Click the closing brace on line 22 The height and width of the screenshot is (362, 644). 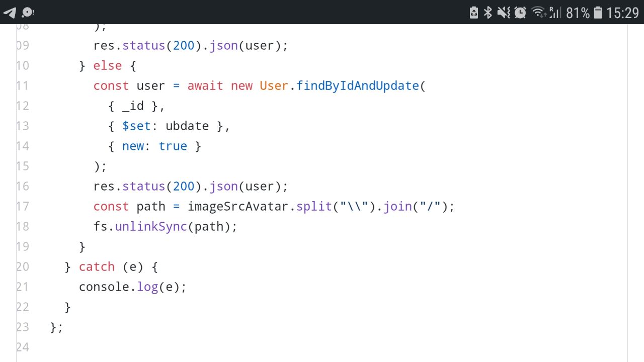pyautogui.click(x=68, y=307)
